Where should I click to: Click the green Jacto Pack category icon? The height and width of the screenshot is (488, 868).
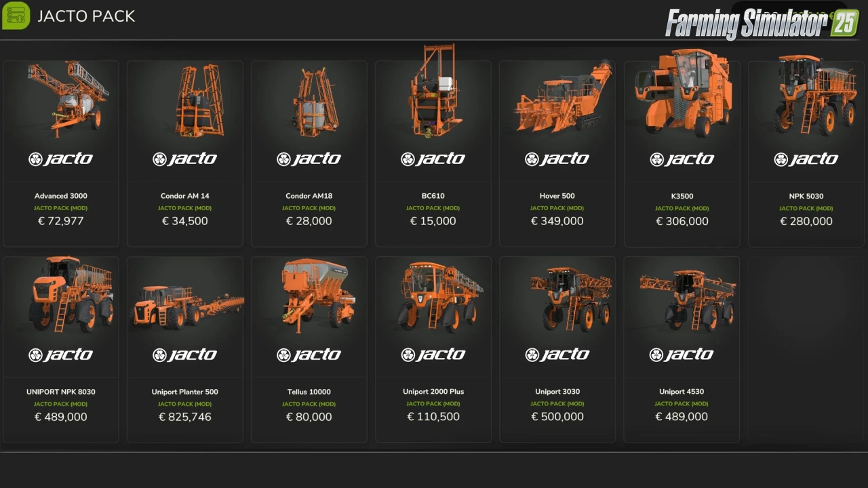[x=16, y=15]
